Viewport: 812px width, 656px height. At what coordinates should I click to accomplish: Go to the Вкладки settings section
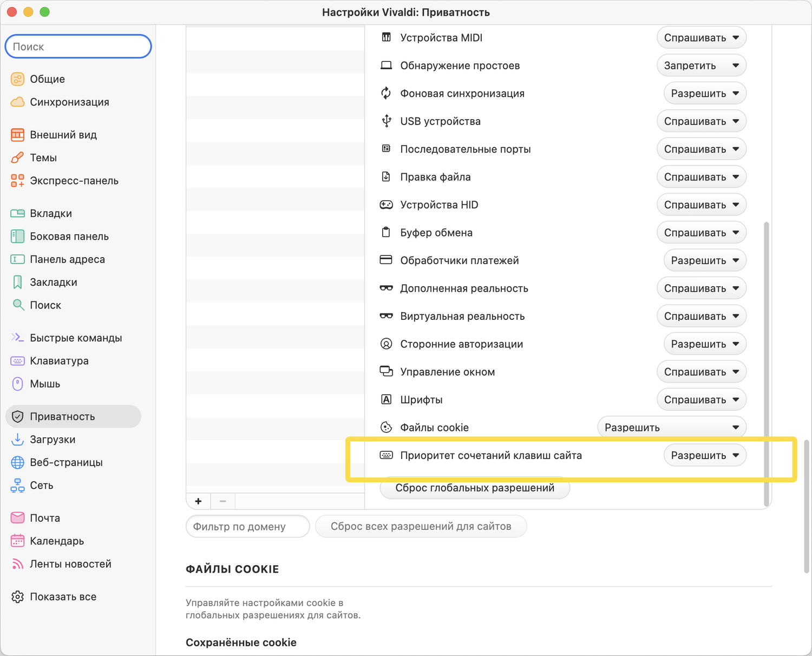coord(51,213)
